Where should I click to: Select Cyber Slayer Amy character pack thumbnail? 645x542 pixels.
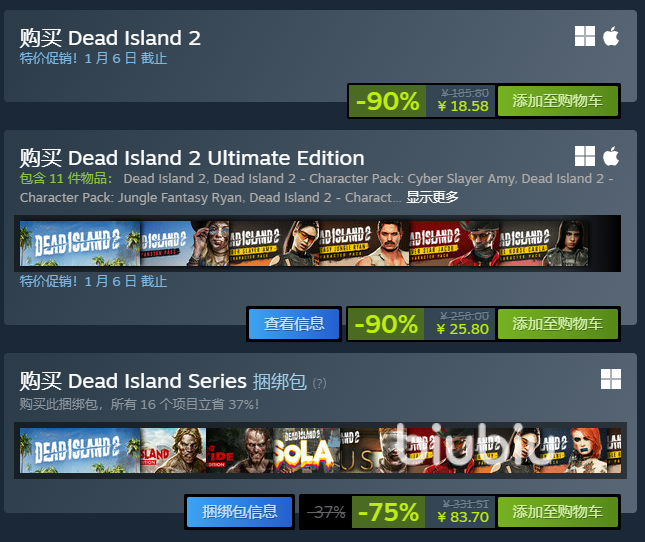(274, 243)
